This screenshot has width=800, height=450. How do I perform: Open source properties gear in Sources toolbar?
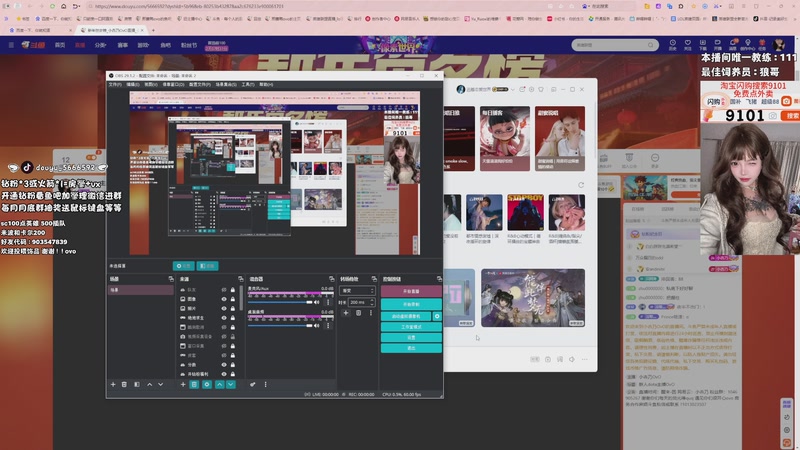207,384
